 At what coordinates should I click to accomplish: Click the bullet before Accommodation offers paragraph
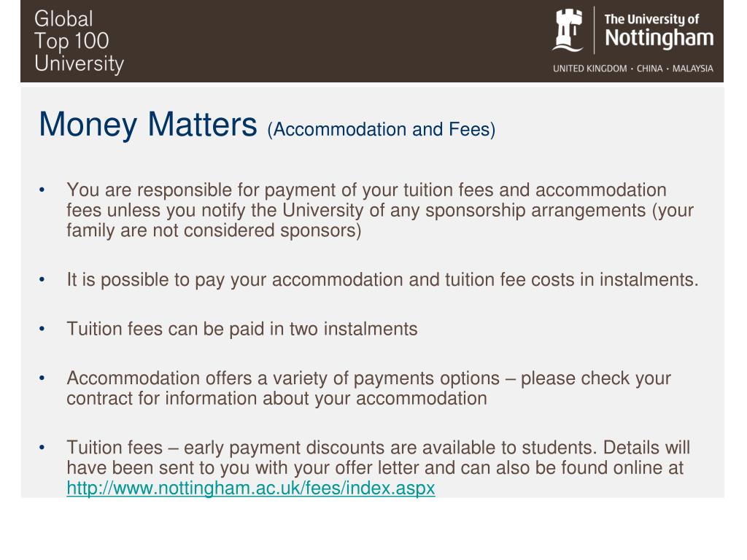(42, 378)
